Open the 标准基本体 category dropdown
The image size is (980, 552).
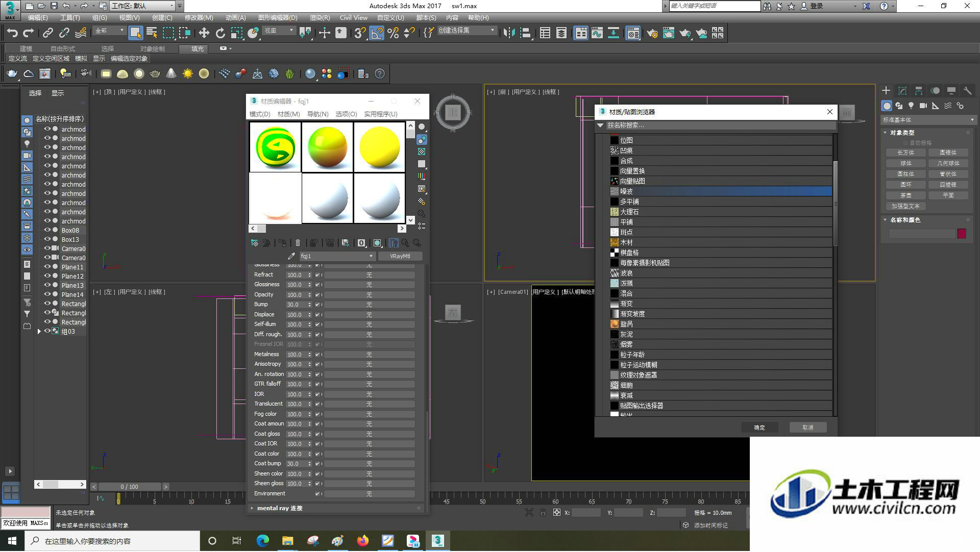(928, 120)
